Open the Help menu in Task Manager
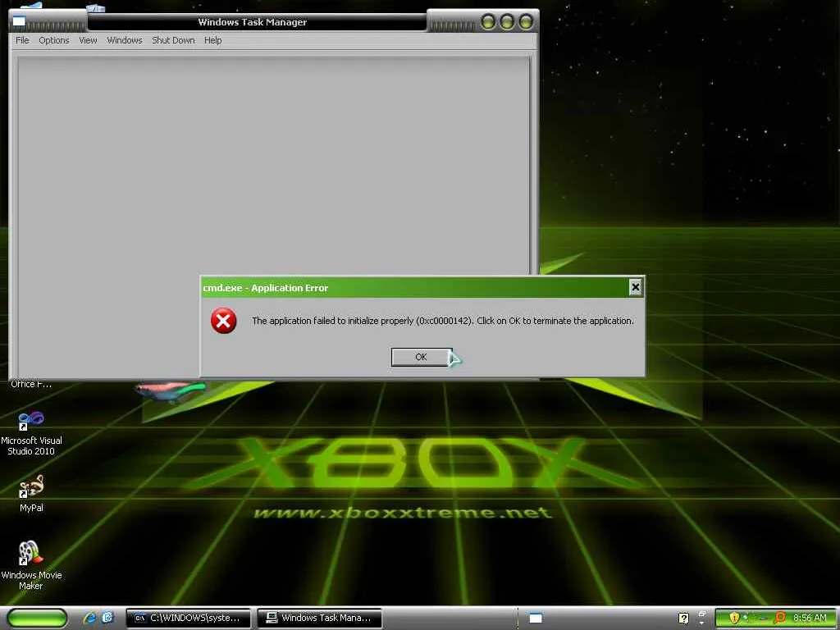The image size is (840, 630). click(212, 40)
